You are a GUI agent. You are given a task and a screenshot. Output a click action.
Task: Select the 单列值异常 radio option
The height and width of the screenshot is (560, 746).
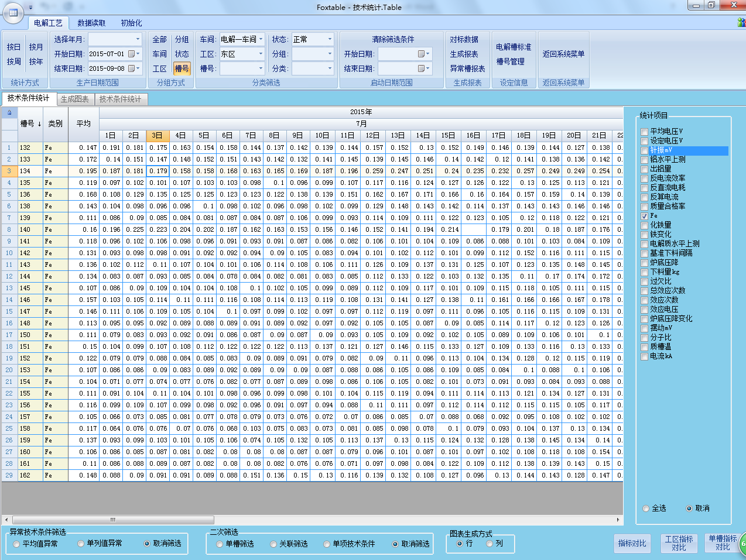81,544
